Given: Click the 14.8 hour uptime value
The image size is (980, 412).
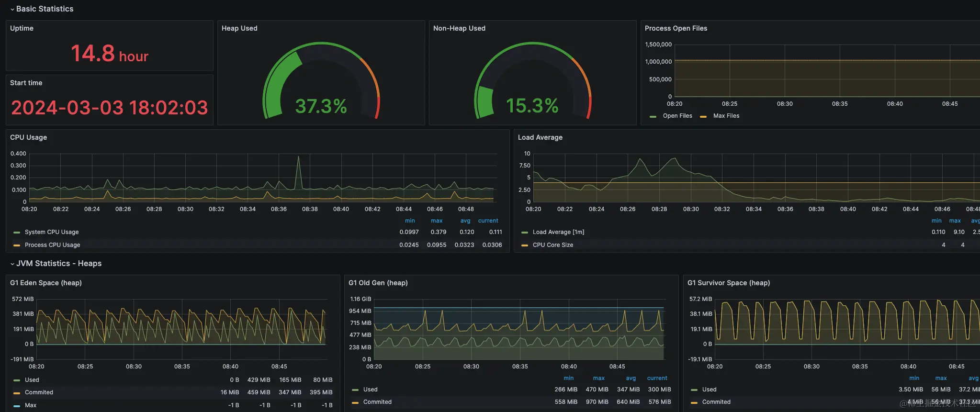Looking at the screenshot, I should tap(110, 54).
